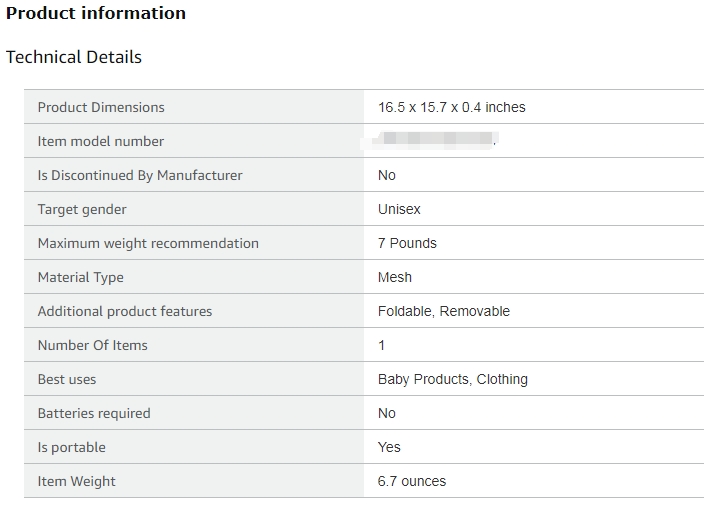The width and height of the screenshot is (717, 506).
Task: Click the Number Of Items label
Action: [x=92, y=345]
